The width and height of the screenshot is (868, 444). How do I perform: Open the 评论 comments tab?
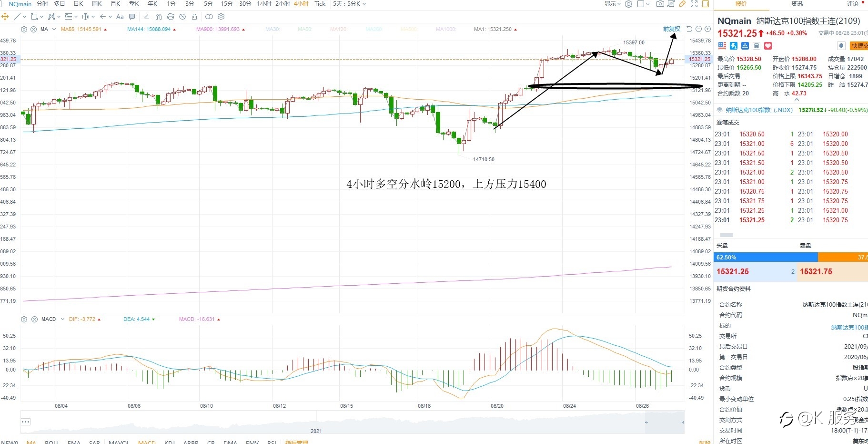click(853, 4)
